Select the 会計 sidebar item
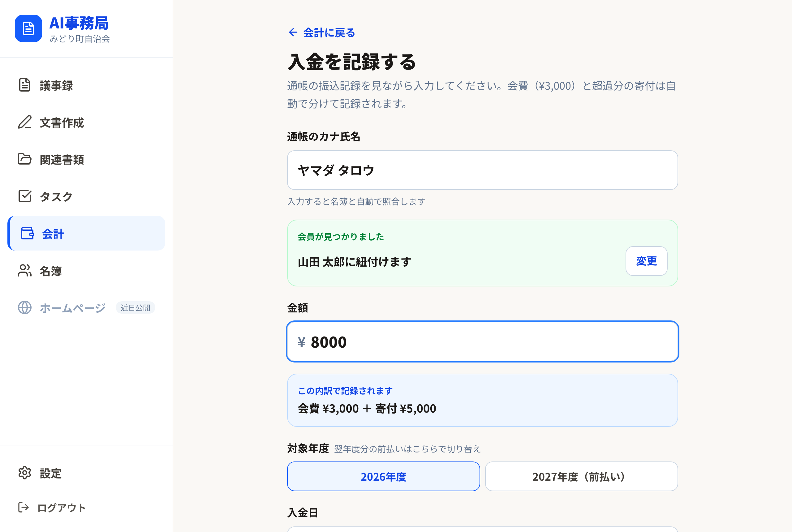Screen dimensions: 792x532 [x=86, y=234]
